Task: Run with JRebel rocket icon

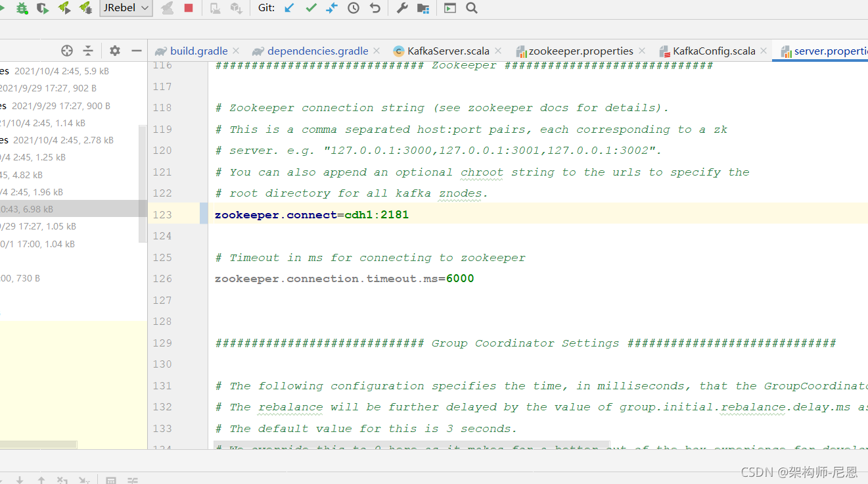Action: 64,8
